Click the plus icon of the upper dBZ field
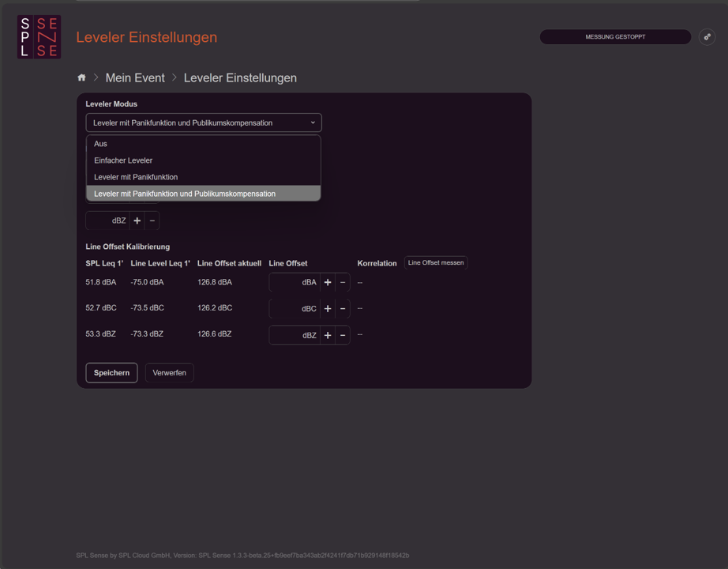728x569 pixels. click(137, 220)
